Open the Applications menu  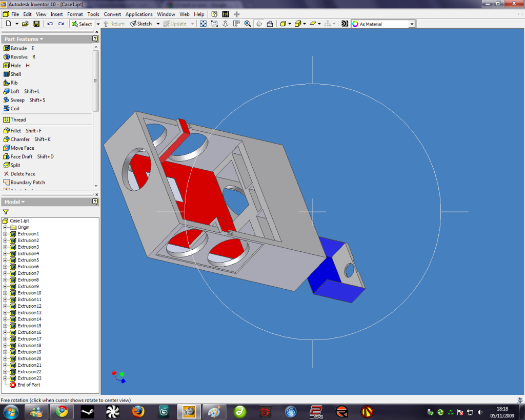(x=139, y=14)
